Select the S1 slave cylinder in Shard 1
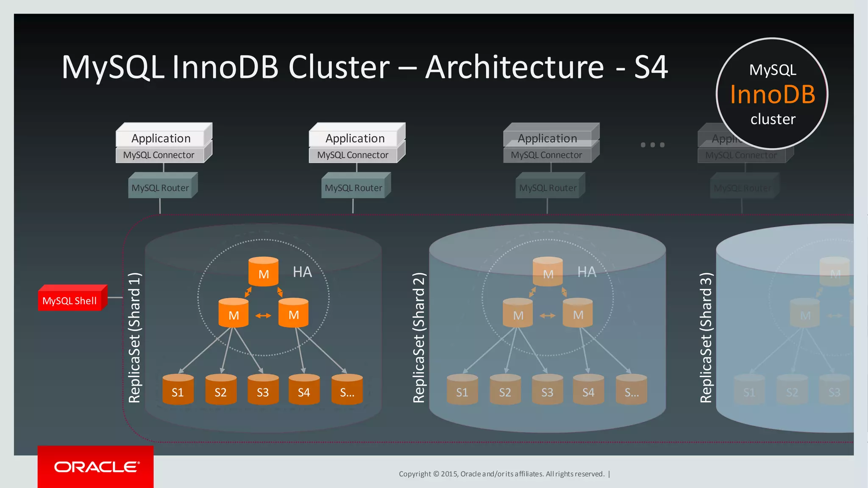 point(178,390)
